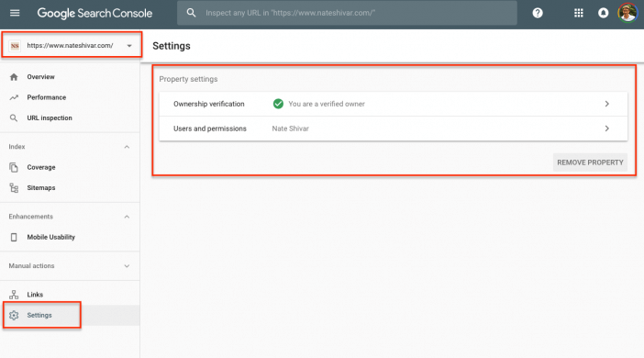
Task: Click the Settings page title
Action: click(172, 46)
